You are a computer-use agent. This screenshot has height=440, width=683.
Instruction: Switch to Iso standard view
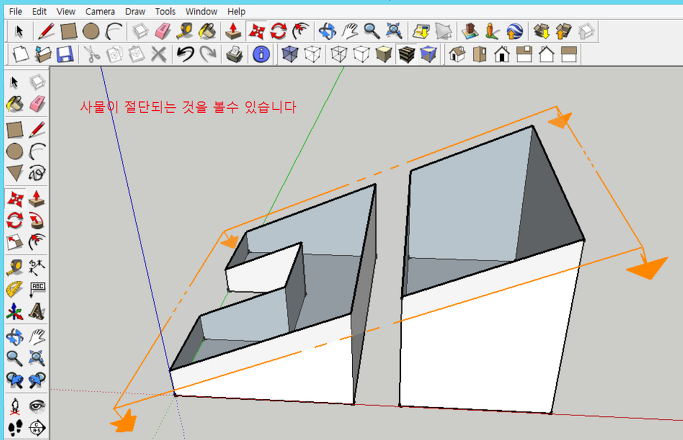pos(457,54)
